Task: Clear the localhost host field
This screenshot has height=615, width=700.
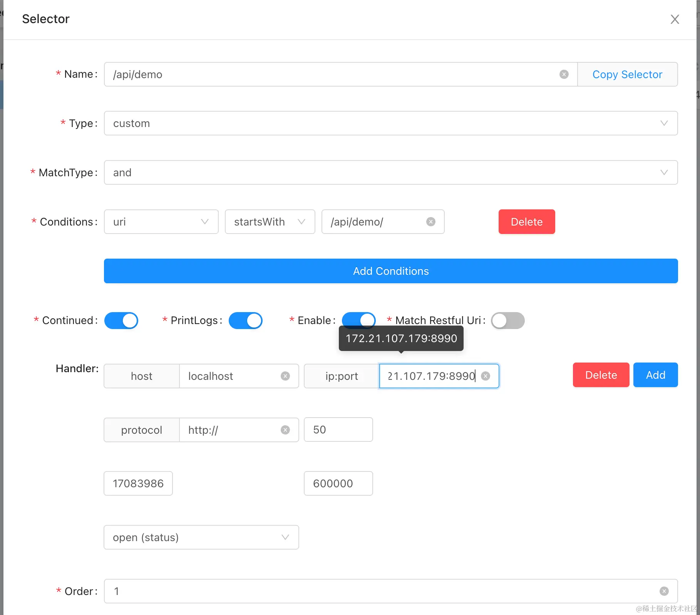Action: click(285, 376)
